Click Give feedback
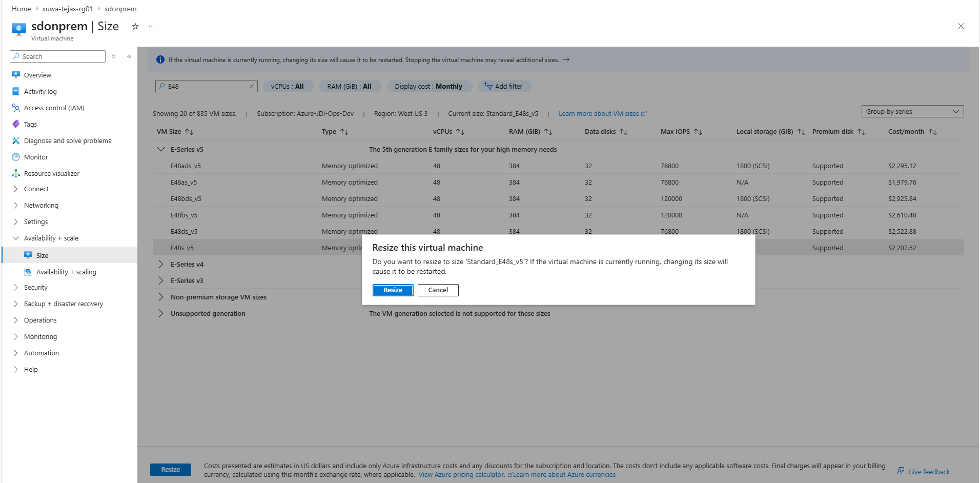The height and width of the screenshot is (483, 980). tap(923, 472)
